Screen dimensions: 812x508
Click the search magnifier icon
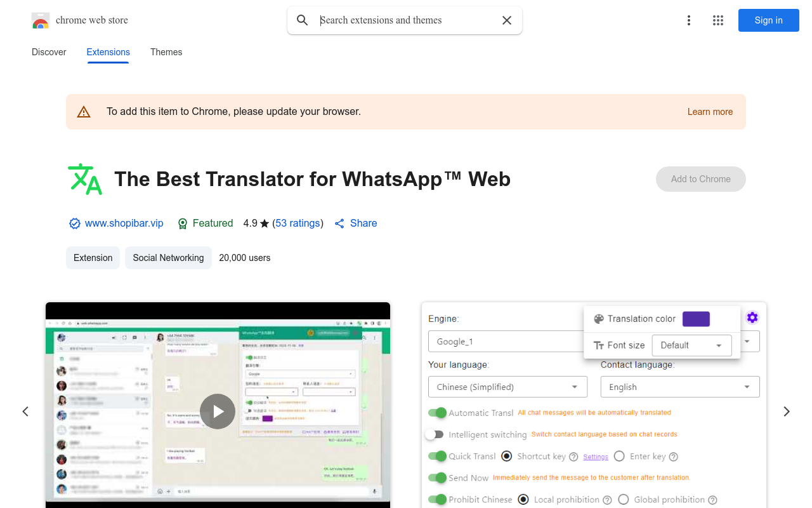click(303, 20)
